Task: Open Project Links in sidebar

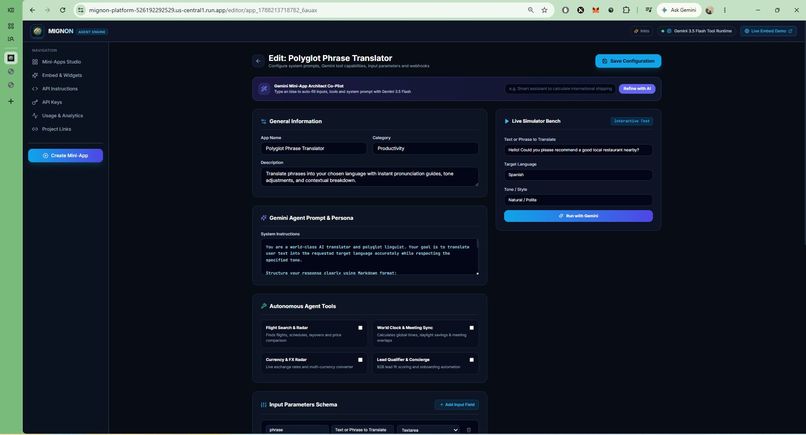Action: (x=57, y=129)
